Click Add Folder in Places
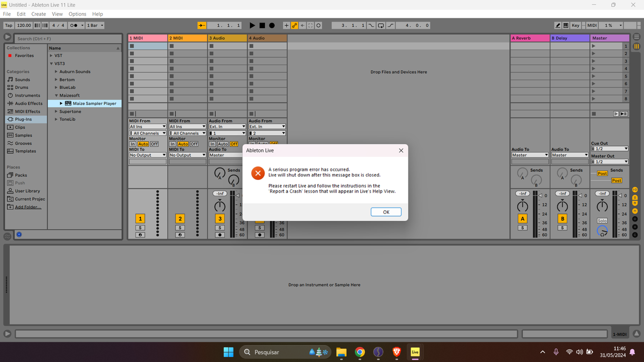This screenshot has height=362, width=644. click(x=28, y=207)
